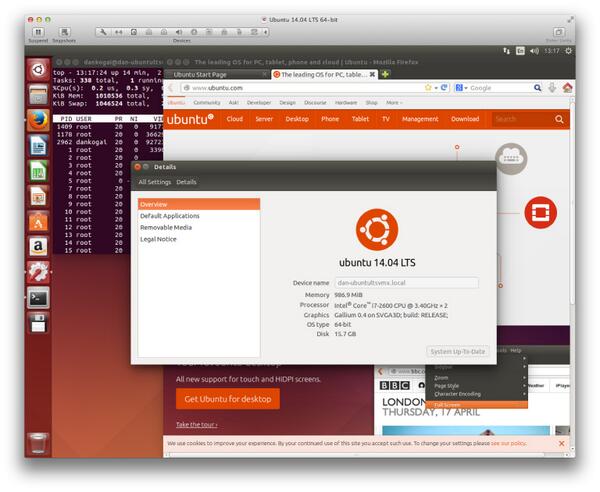Launch Firefox from the Unity launcher
This screenshot has width=600, height=492.
click(38, 121)
